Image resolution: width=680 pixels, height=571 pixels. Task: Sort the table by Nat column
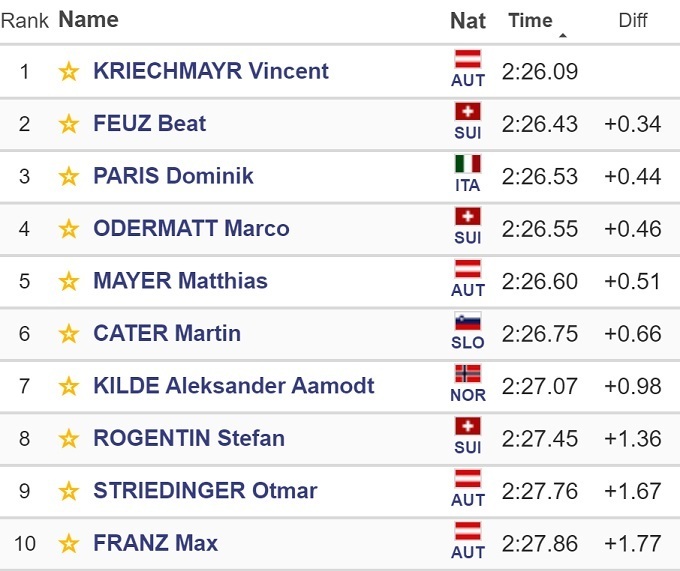pos(468,20)
